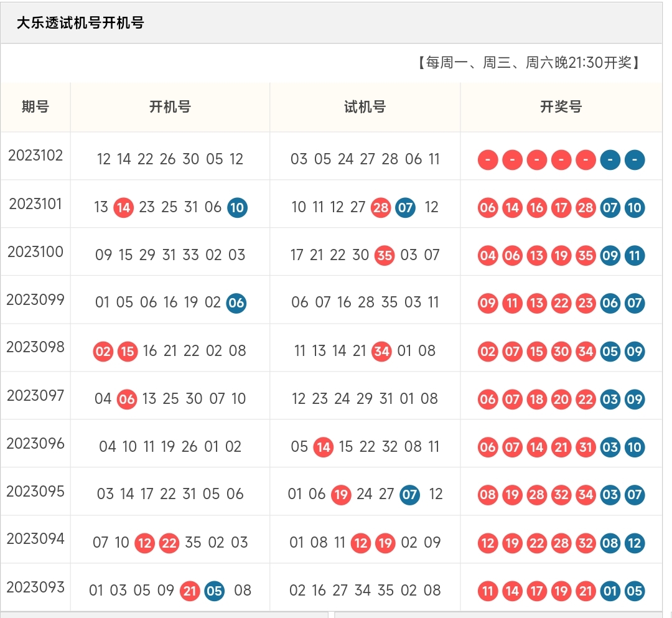The width and height of the screenshot is (672, 618).
Task: Click blue ball 11 in 2023100 开奖号
Action: pos(635,256)
